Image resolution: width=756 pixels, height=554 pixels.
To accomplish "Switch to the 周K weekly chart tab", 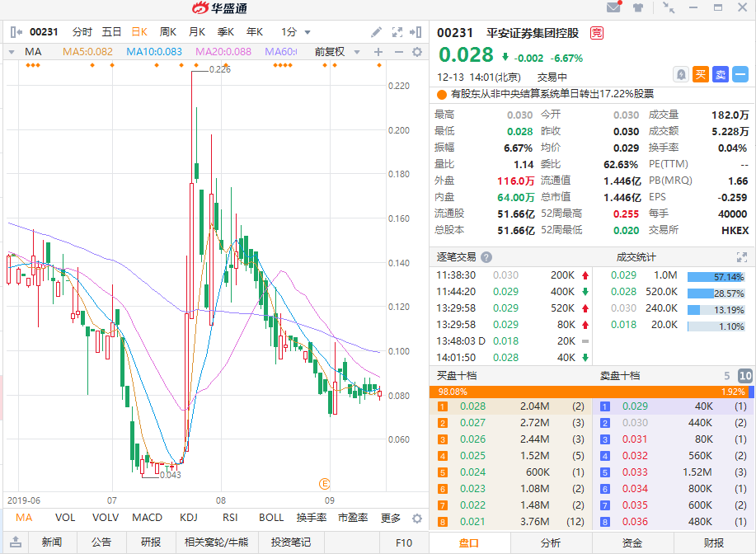I will [x=168, y=32].
